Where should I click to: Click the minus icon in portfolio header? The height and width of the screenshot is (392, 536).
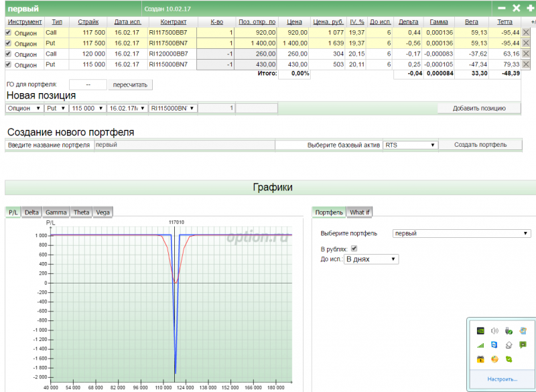point(501,8)
